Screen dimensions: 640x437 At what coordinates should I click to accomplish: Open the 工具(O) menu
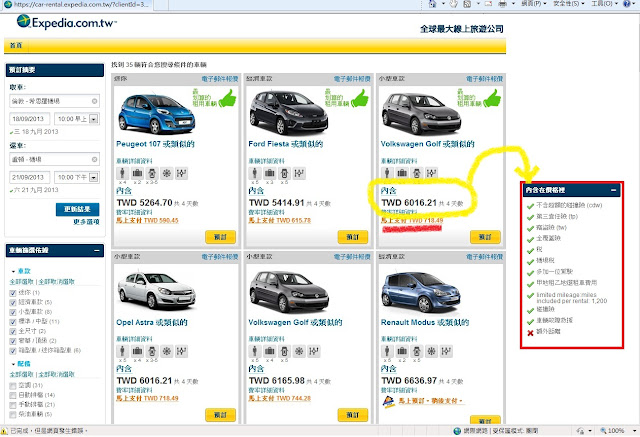tap(604, 4)
